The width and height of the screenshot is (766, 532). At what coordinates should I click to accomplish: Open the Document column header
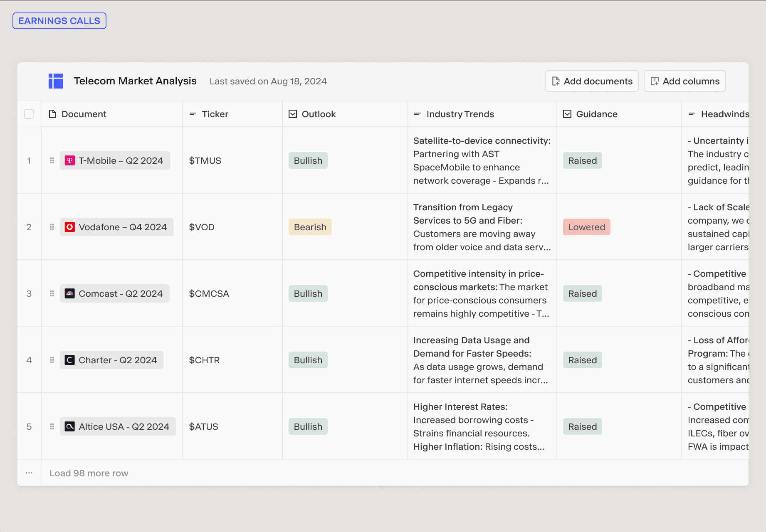tap(112, 114)
